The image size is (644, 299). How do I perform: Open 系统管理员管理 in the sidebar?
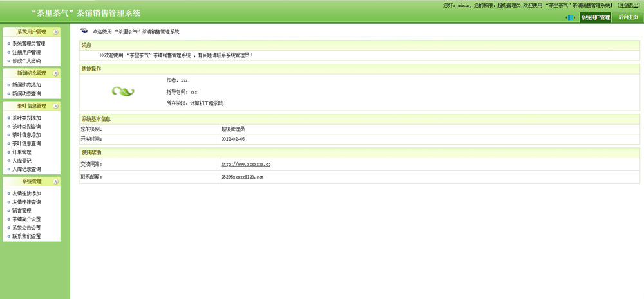tap(28, 44)
